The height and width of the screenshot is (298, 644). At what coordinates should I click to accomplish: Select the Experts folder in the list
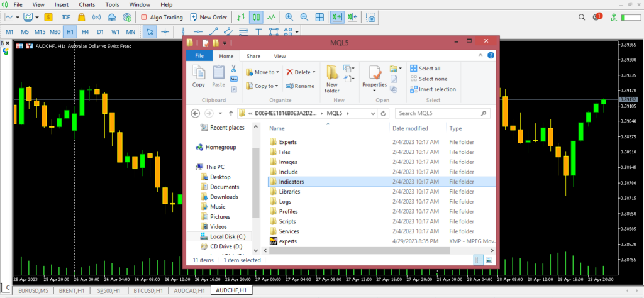click(287, 142)
